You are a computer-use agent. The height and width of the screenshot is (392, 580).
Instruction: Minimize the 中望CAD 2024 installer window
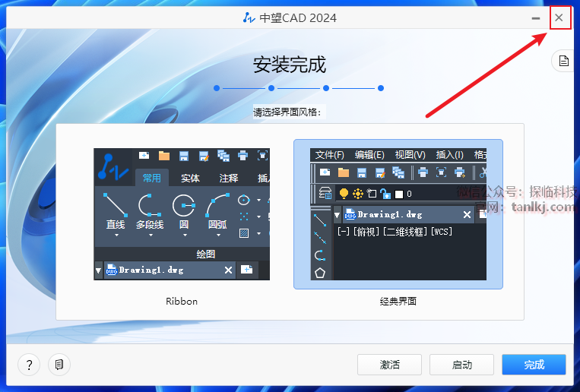click(536, 18)
